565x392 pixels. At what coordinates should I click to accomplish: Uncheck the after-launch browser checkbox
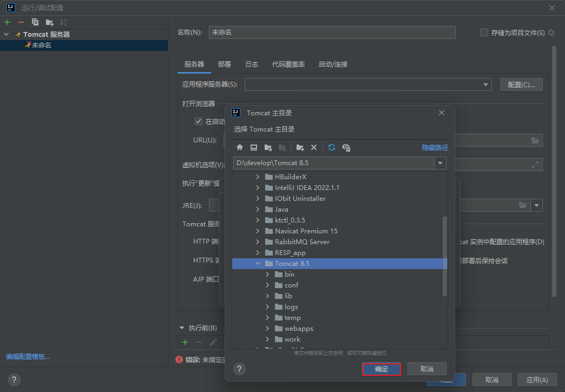199,121
